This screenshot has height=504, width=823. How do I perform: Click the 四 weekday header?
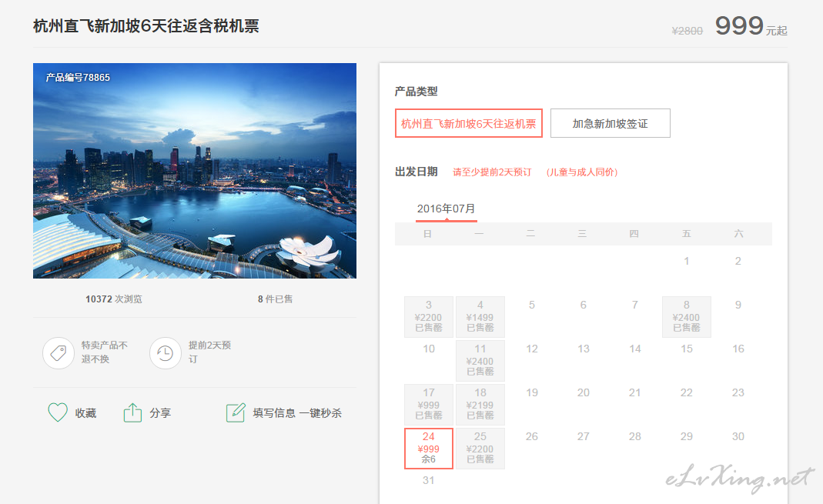click(634, 234)
